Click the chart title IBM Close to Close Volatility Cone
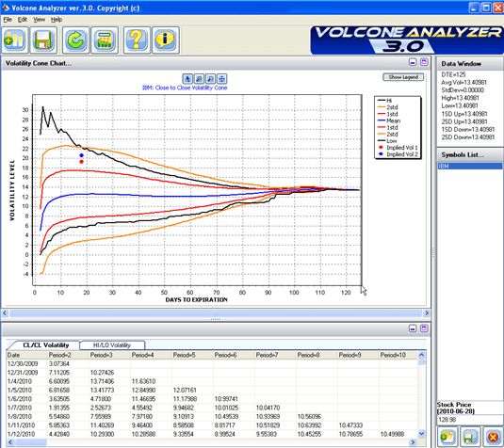The image size is (504, 448). pyautogui.click(x=185, y=88)
